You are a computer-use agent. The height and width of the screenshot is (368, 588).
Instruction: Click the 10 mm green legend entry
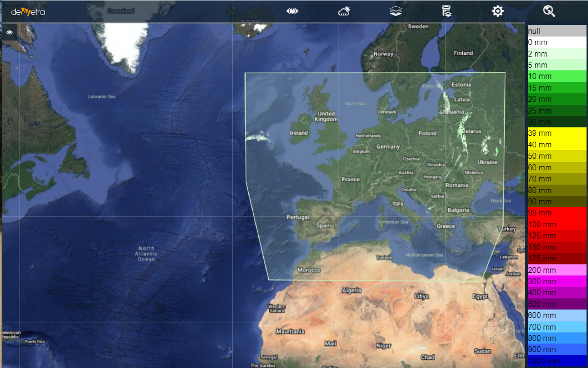click(557, 76)
